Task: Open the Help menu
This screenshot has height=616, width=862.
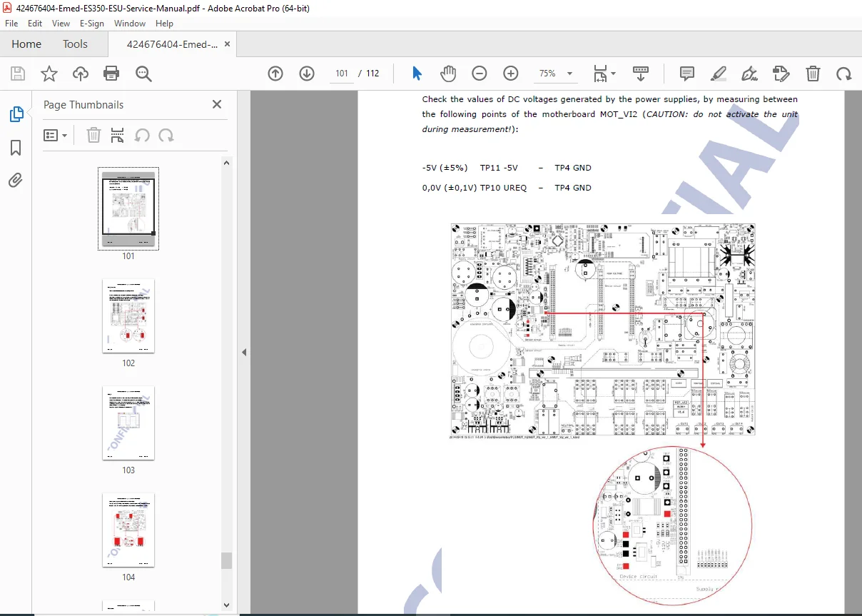Action: coord(164,23)
